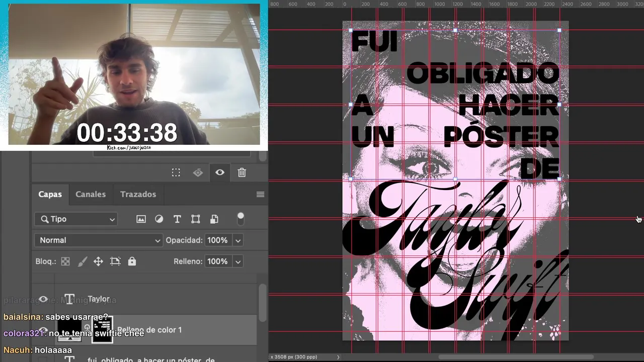Click the 'PÓSTER' word on the poster
644x362 pixels.
(502, 135)
